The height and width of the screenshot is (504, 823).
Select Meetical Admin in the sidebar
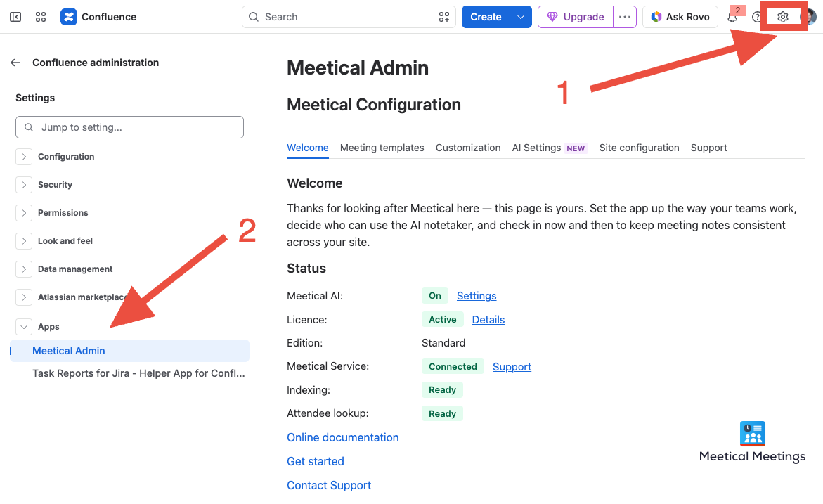coord(129,351)
